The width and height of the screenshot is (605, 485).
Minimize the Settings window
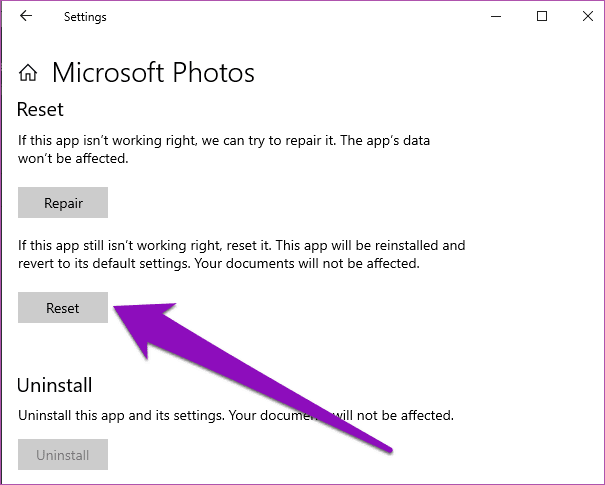pos(496,16)
